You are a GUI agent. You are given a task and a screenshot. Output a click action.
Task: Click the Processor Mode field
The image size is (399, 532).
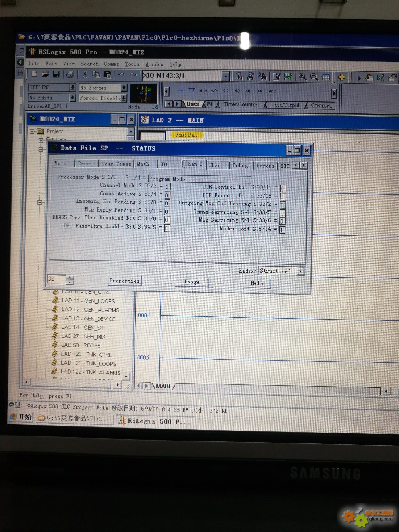[199, 179]
